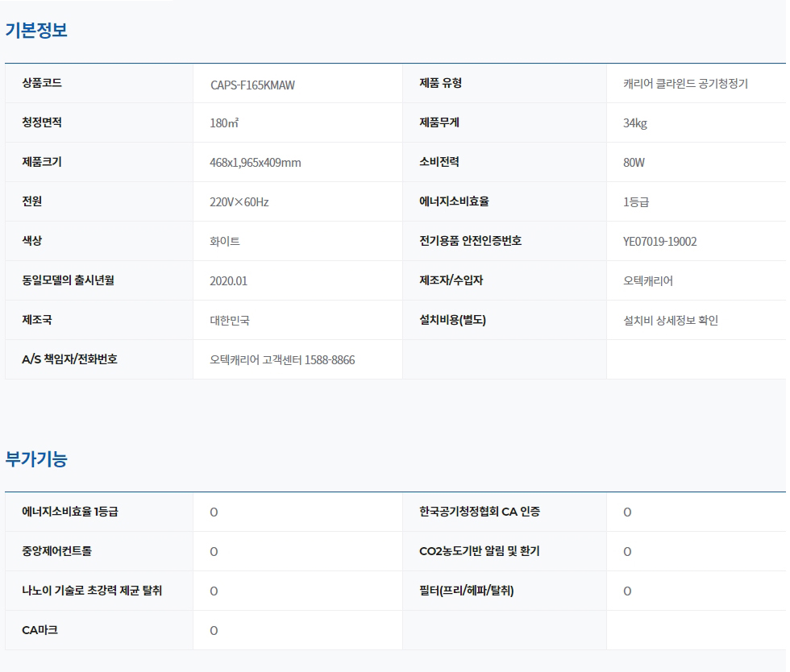The image size is (790, 672).
Task: Click the customer center number 1588-8866
Action: tap(329, 360)
